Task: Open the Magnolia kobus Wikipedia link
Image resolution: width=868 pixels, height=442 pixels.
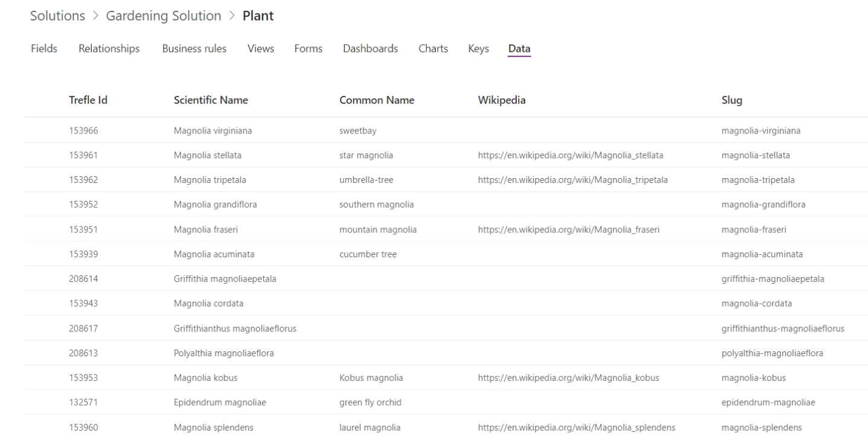Action: (x=569, y=378)
